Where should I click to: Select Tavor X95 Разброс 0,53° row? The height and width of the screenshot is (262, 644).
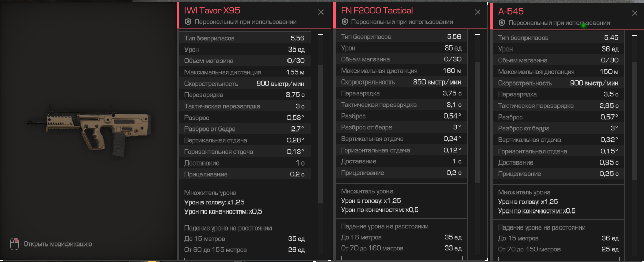[245, 118]
